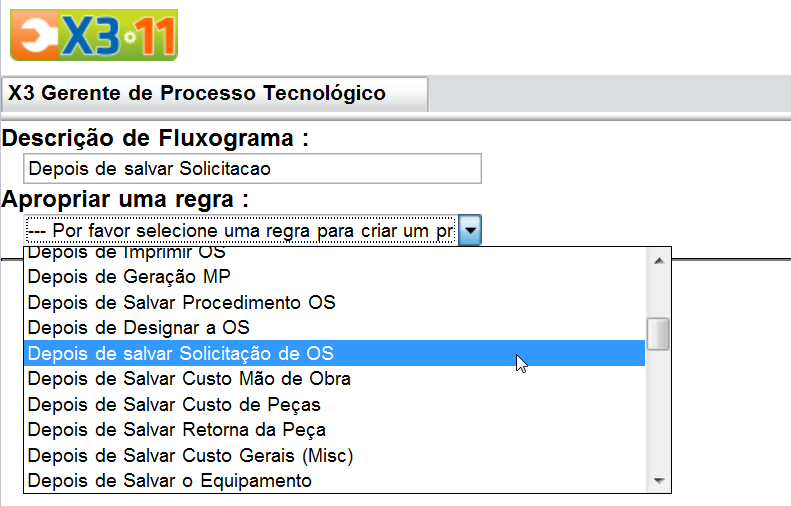791x506 pixels.
Task: Pick 'Depois de Salvar Custo Mão de Obra'
Action: click(x=335, y=378)
